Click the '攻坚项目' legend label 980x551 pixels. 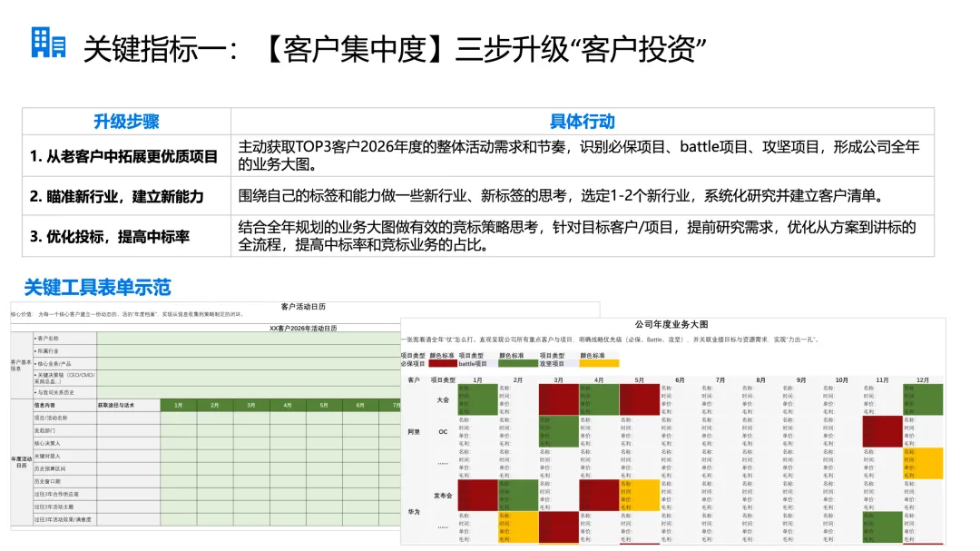[552, 363]
